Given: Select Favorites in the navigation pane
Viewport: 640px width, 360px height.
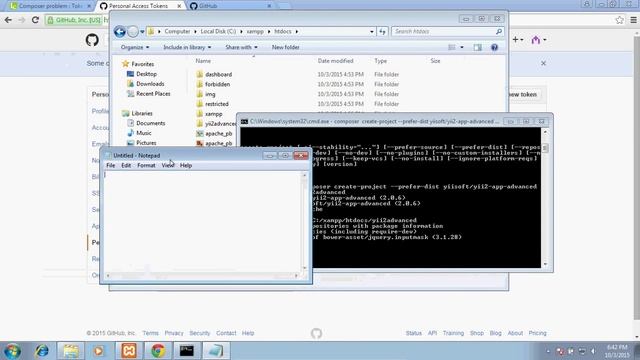Looking at the screenshot, I should point(142,64).
